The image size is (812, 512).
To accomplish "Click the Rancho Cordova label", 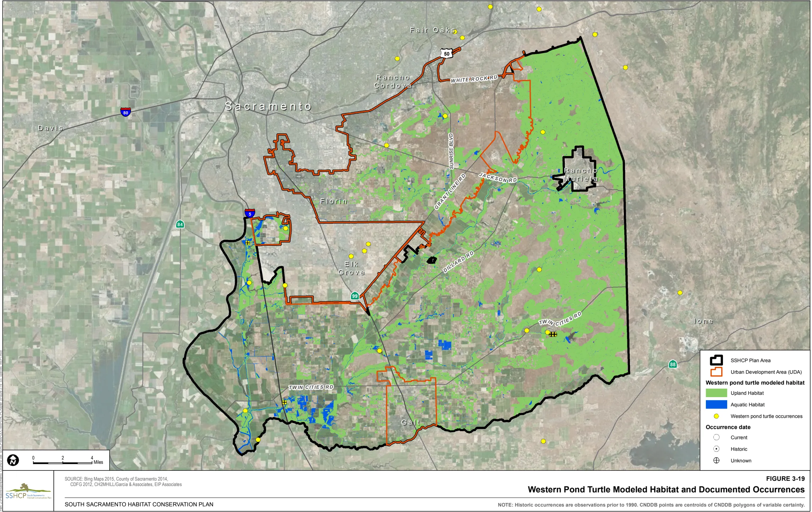I will (x=393, y=81).
